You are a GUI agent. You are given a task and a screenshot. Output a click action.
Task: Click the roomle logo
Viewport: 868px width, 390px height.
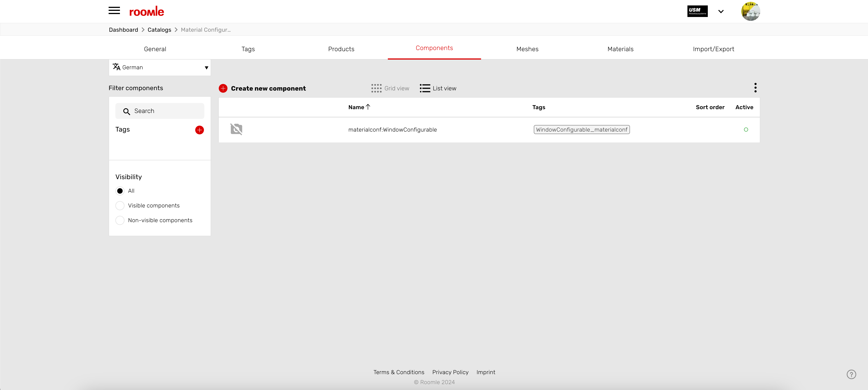pos(147,12)
